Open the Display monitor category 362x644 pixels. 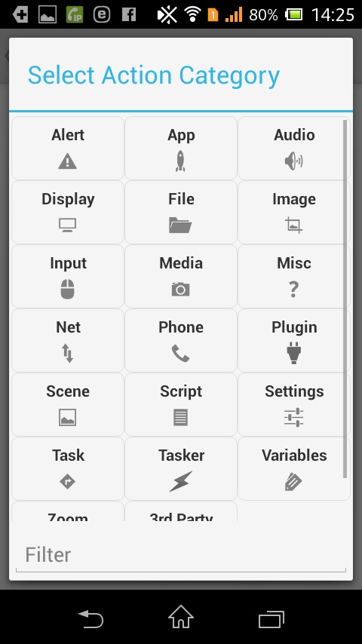pyautogui.click(x=68, y=213)
